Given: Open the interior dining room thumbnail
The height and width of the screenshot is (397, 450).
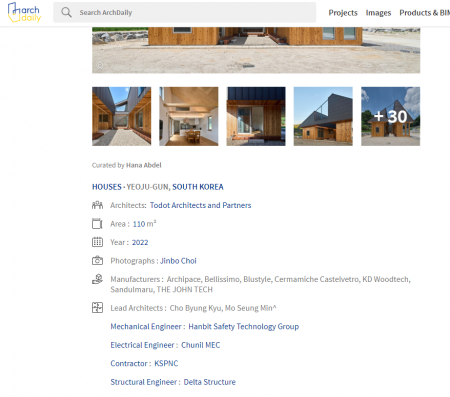Looking at the screenshot, I should [189, 116].
